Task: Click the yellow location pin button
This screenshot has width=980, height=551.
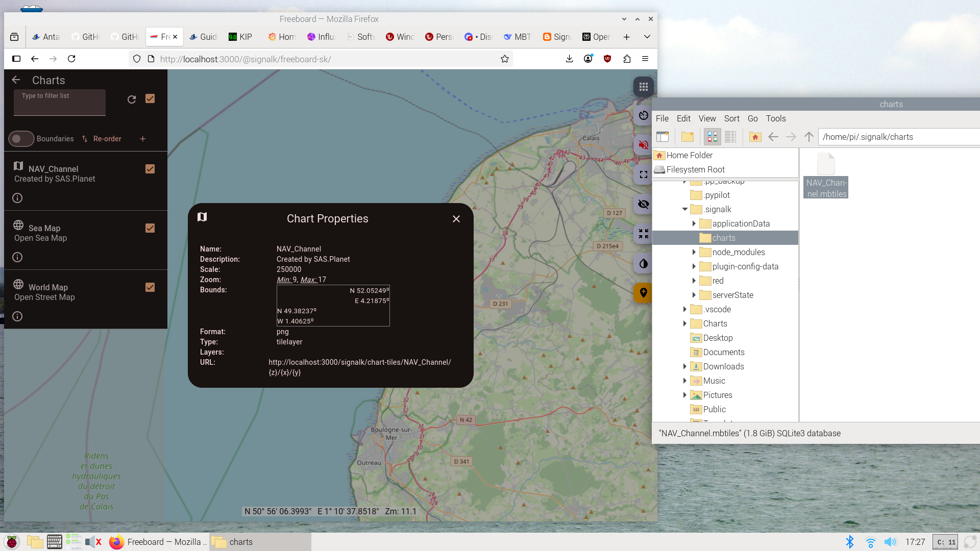Action: pyautogui.click(x=644, y=293)
